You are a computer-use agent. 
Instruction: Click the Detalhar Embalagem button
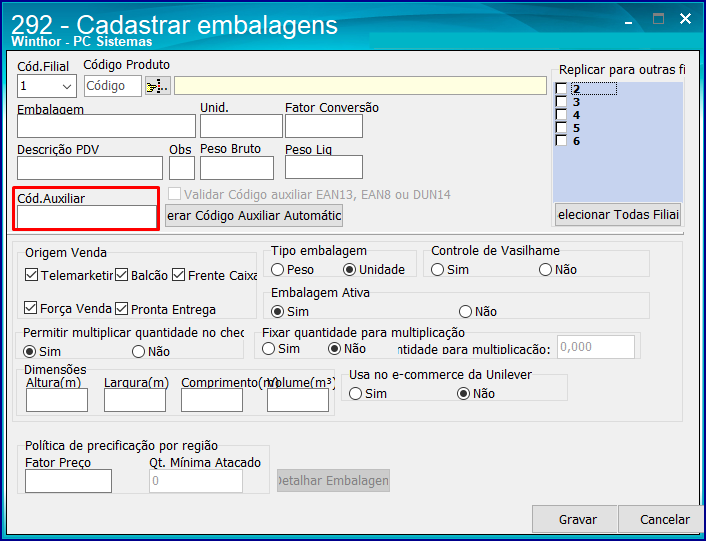click(x=333, y=481)
